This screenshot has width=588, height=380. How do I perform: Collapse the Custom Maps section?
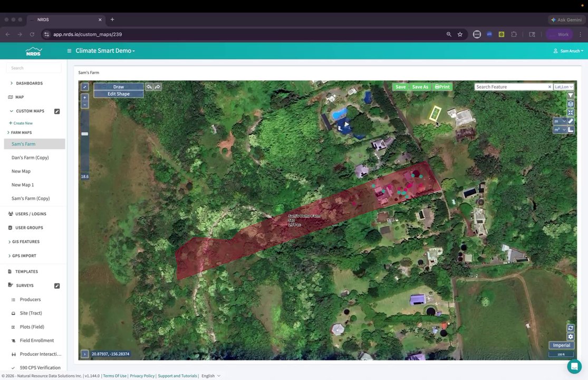point(27,111)
